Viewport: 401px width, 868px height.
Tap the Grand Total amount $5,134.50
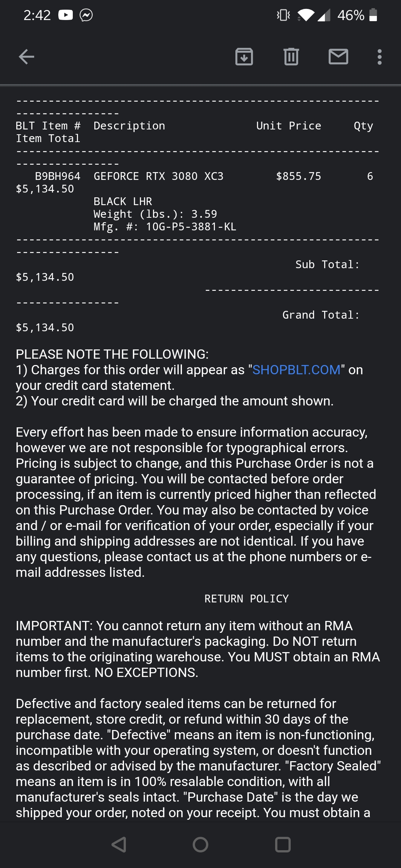pos(45,328)
